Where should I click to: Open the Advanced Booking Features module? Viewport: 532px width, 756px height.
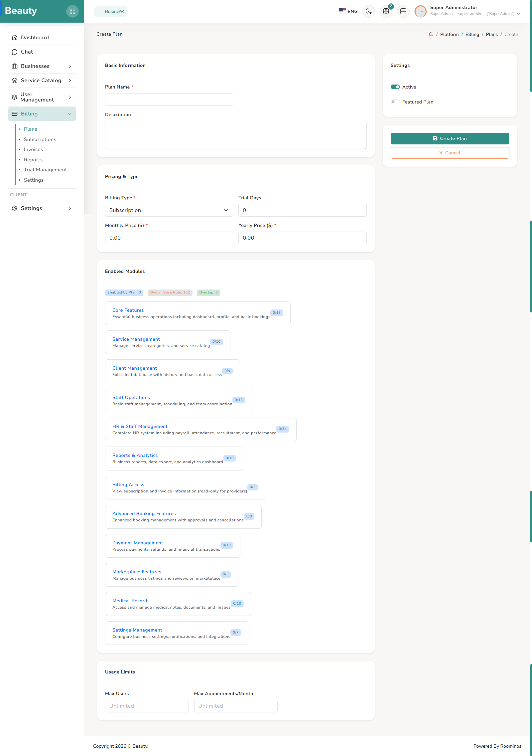144,513
